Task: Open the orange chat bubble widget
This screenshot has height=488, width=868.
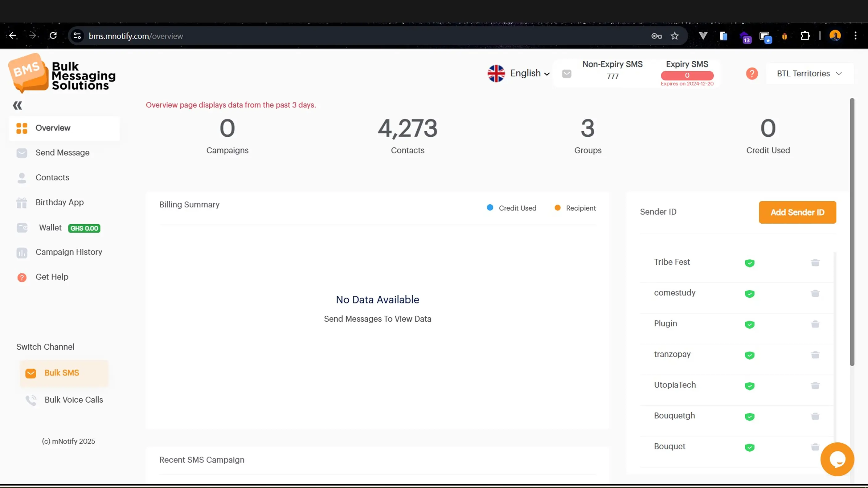Action: click(837, 459)
